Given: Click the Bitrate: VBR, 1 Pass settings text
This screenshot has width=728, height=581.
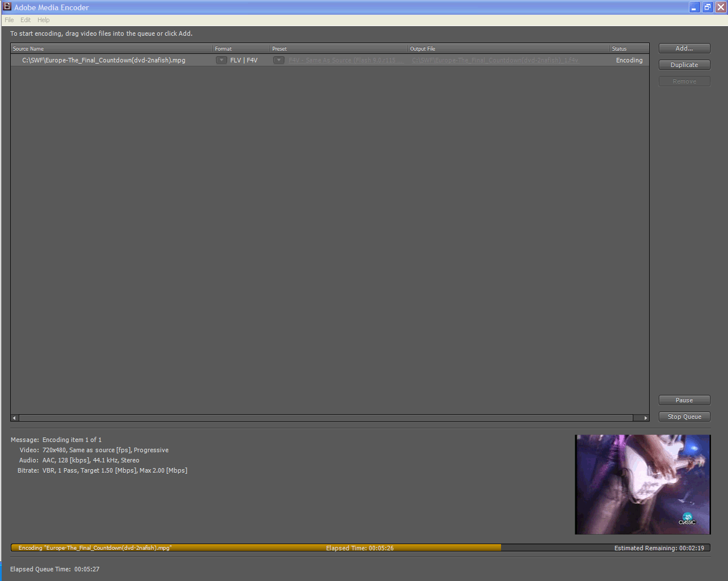Looking at the screenshot, I should tap(102, 470).
